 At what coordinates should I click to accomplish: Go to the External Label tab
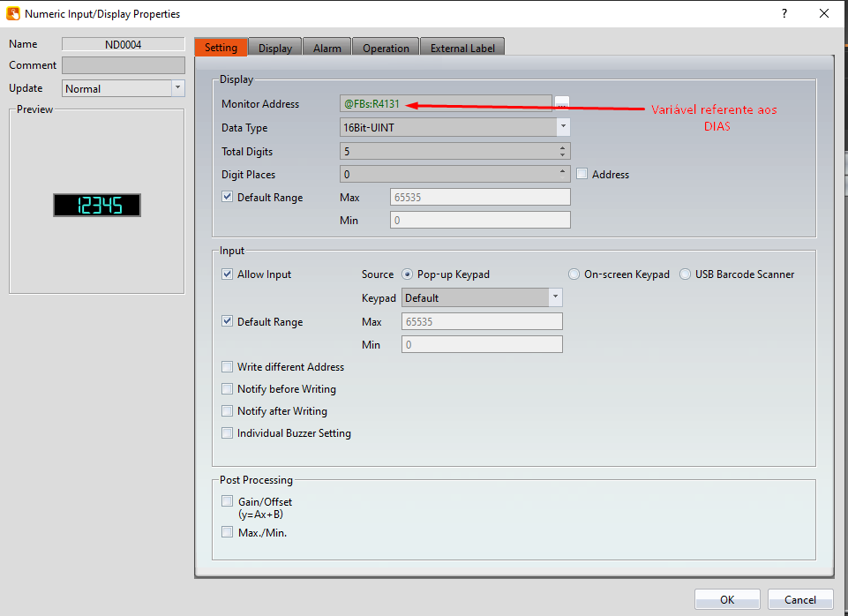tap(462, 48)
